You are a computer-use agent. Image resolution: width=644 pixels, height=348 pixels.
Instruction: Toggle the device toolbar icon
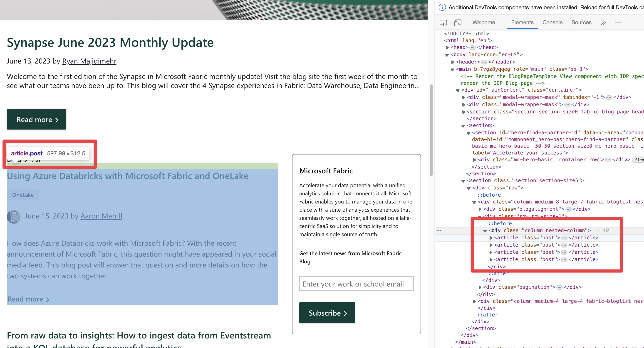coord(458,22)
